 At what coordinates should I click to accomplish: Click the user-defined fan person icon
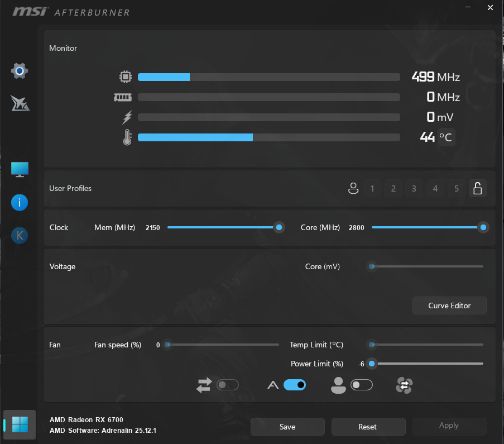click(x=338, y=385)
